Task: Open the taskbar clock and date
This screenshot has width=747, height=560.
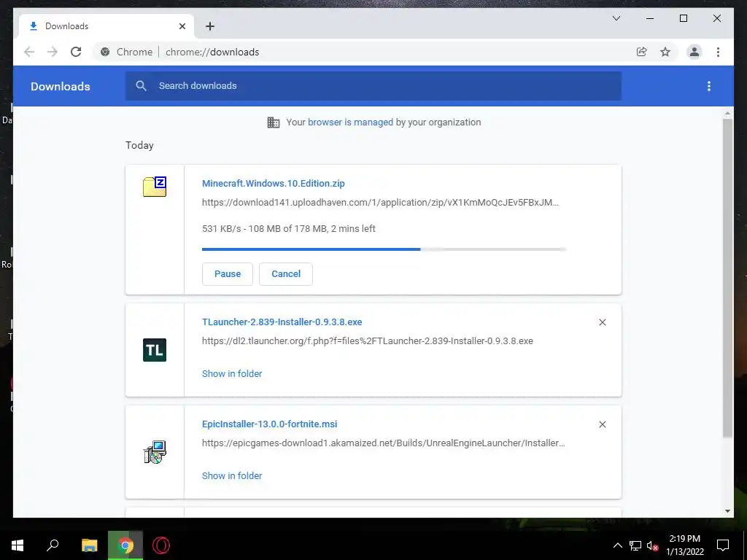Action: 684,545
